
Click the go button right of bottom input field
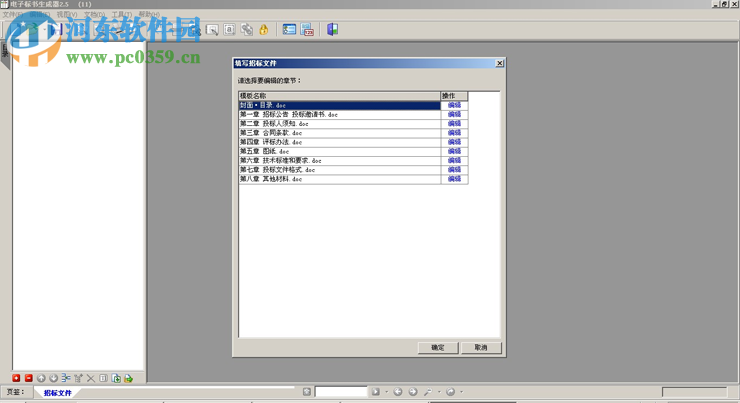pos(376,392)
